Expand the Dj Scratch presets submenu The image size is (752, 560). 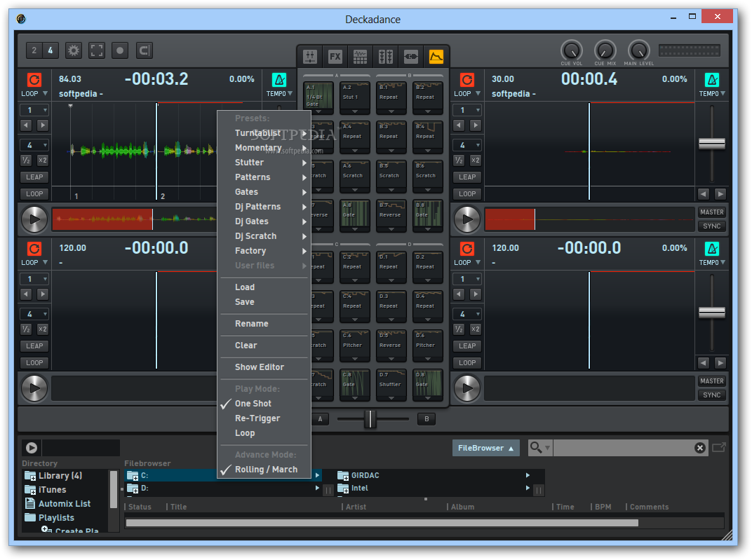(x=264, y=236)
